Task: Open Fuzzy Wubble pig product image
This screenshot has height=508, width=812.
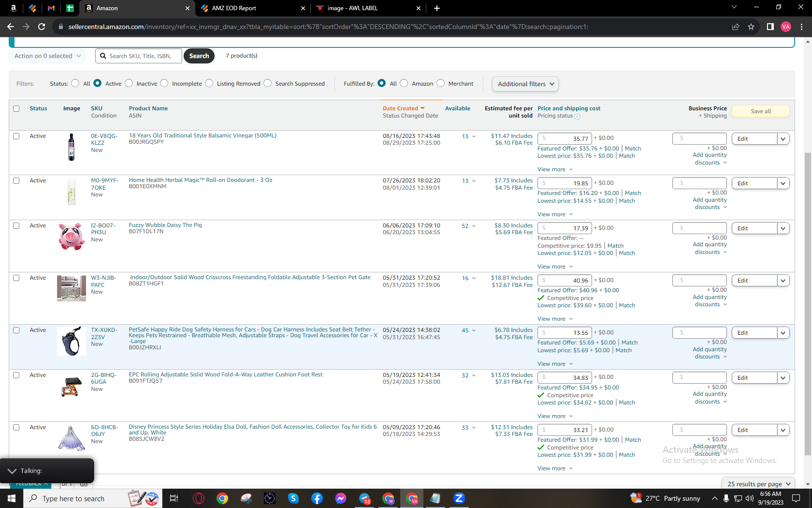Action: tap(72, 236)
